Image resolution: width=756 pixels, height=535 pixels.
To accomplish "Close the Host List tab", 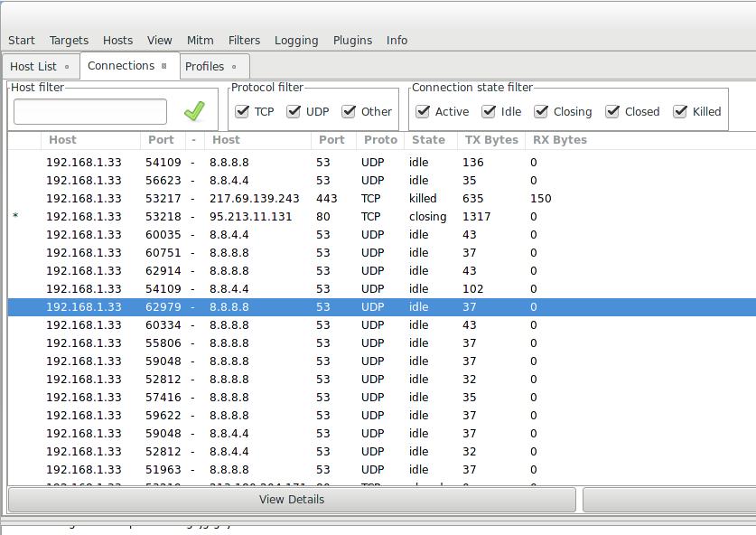I will point(67,67).
